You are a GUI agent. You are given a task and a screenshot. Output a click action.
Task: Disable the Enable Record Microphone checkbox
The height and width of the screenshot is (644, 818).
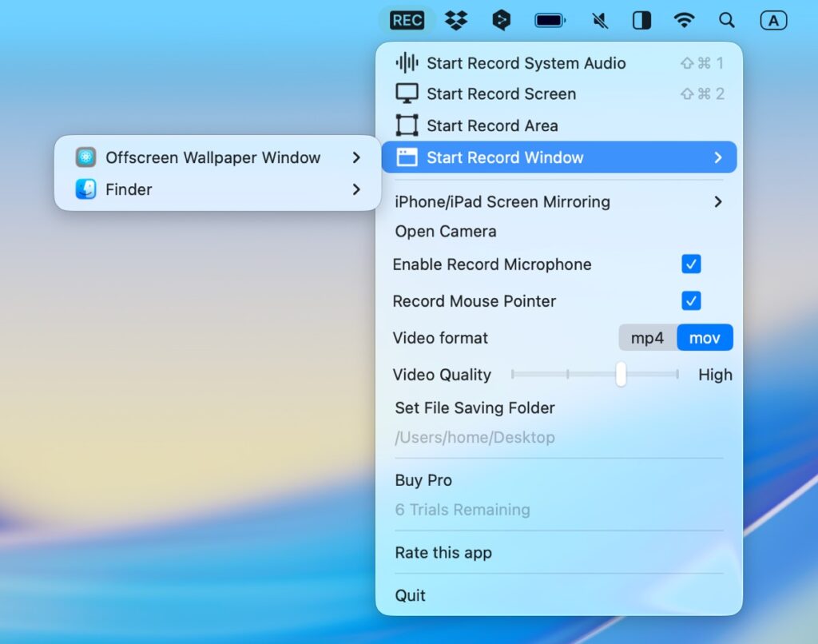(x=691, y=264)
